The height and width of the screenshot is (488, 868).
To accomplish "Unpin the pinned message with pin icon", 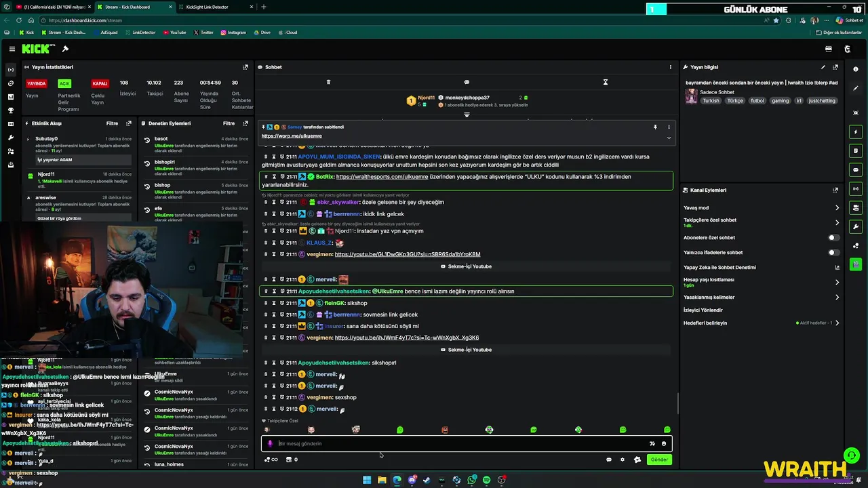I will tap(655, 127).
